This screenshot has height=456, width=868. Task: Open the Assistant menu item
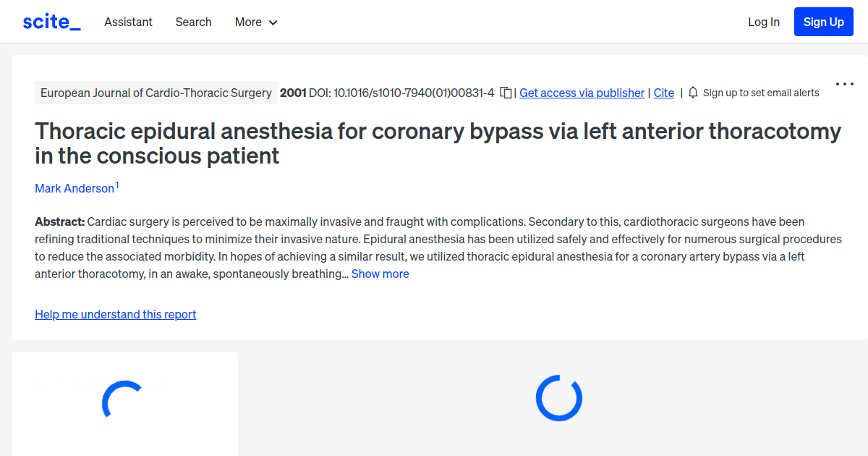coord(128,22)
